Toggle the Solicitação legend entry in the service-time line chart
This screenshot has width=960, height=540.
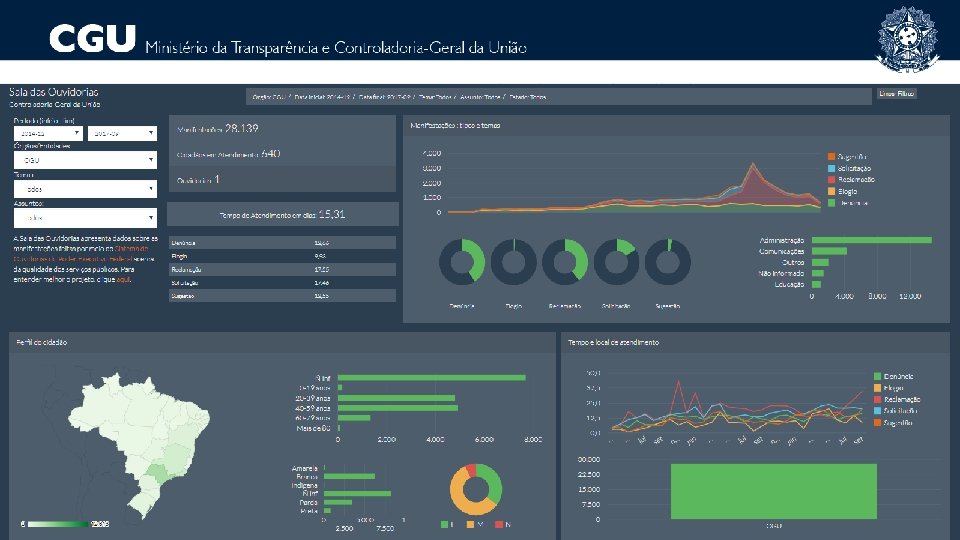point(896,411)
